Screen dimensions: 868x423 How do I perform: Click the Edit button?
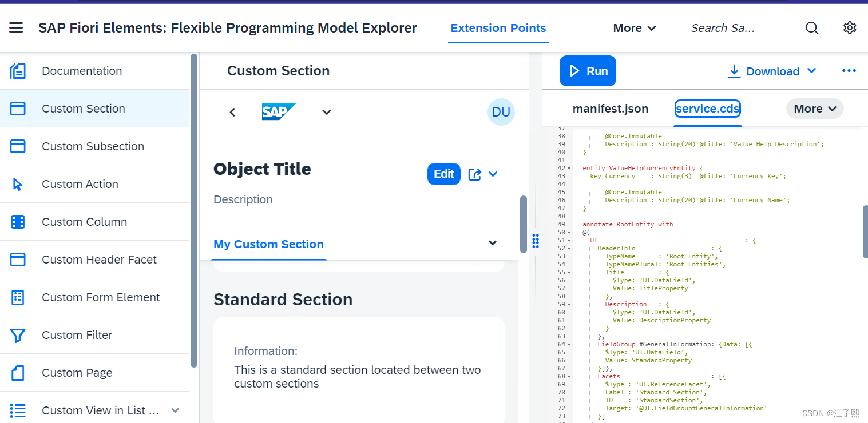click(444, 174)
